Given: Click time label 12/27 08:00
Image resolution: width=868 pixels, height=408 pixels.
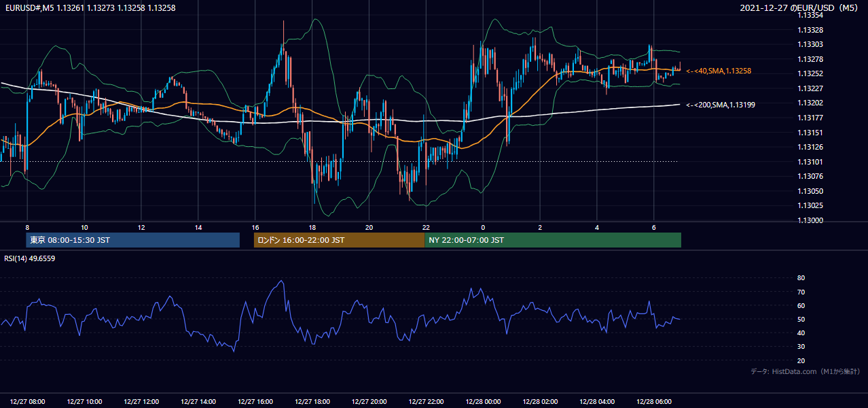Looking at the screenshot, I should tap(28, 401).
